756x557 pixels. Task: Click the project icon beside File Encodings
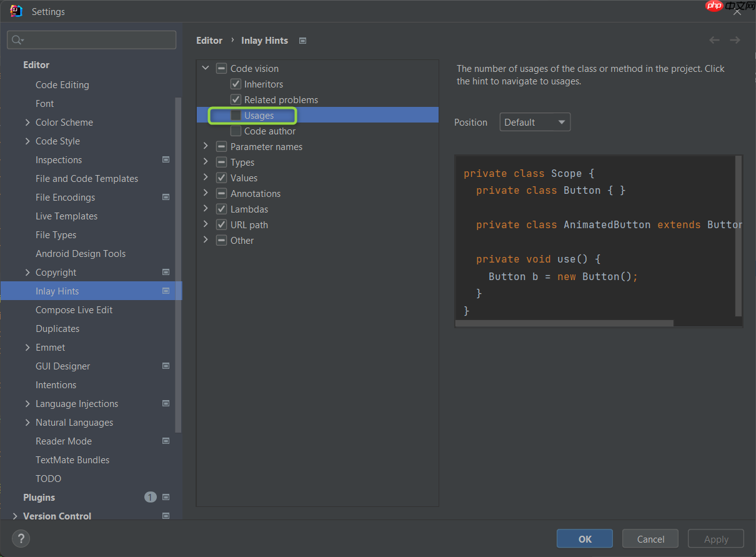(166, 198)
